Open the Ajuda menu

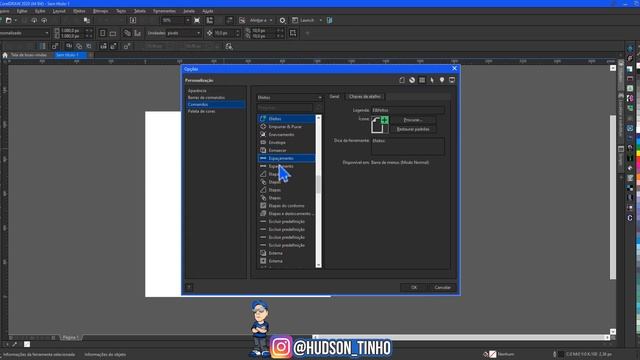208,11
